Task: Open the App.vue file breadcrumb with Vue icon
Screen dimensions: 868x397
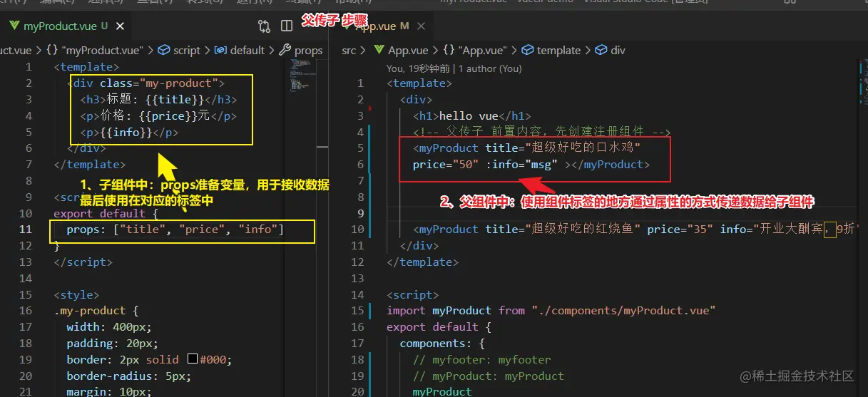Action: click(x=401, y=51)
